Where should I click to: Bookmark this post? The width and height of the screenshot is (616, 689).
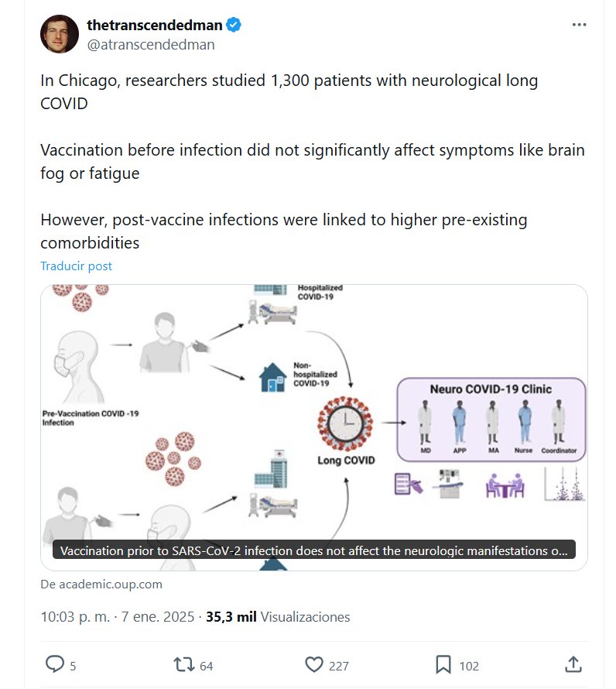(x=443, y=664)
